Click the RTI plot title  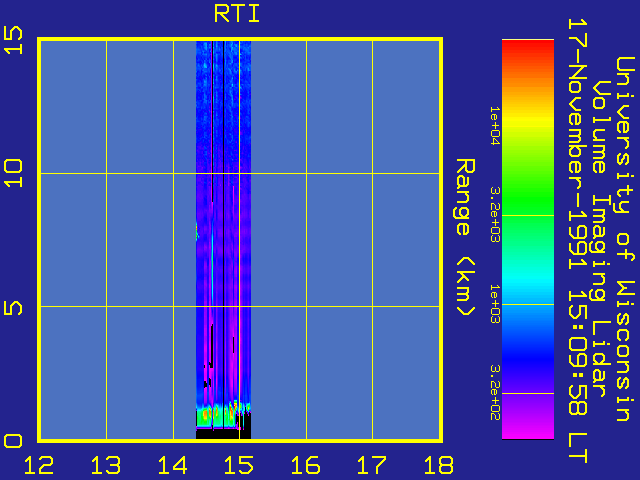pyautogui.click(x=237, y=14)
